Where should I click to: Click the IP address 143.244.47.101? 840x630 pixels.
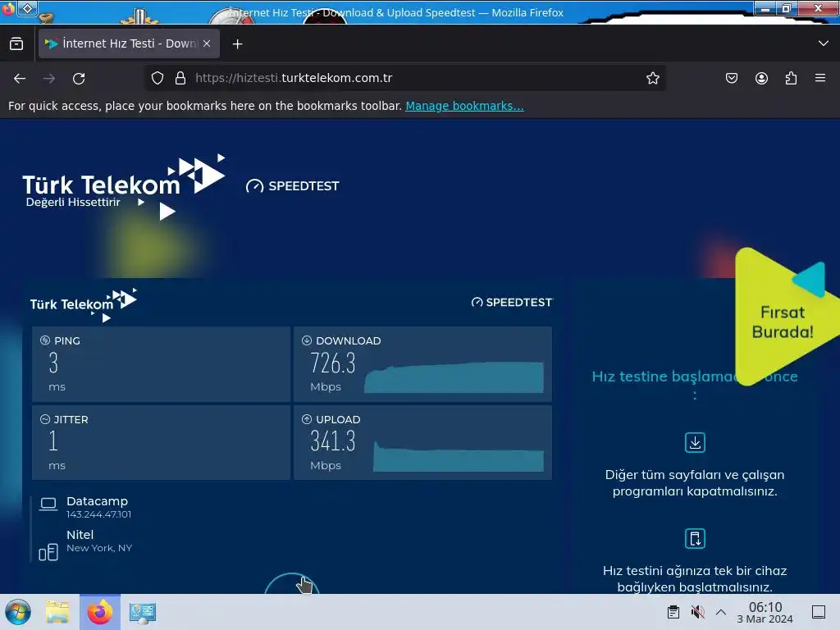98,514
